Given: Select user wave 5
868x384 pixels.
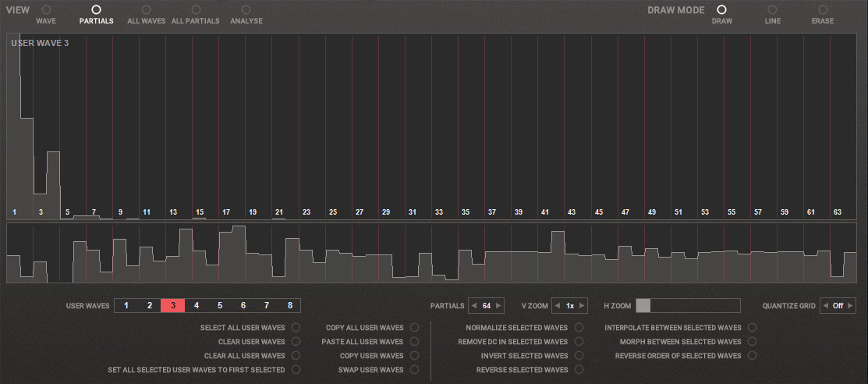Looking at the screenshot, I should (220, 306).
